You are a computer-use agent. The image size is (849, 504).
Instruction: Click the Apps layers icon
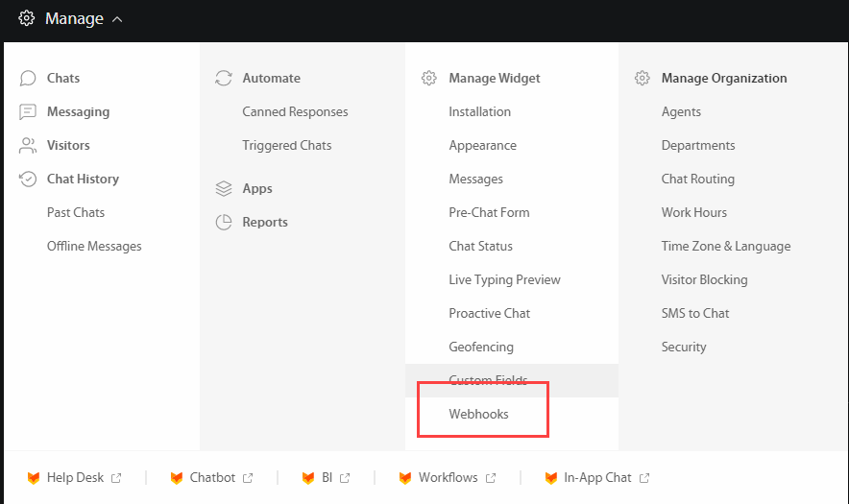click(224, 189)
